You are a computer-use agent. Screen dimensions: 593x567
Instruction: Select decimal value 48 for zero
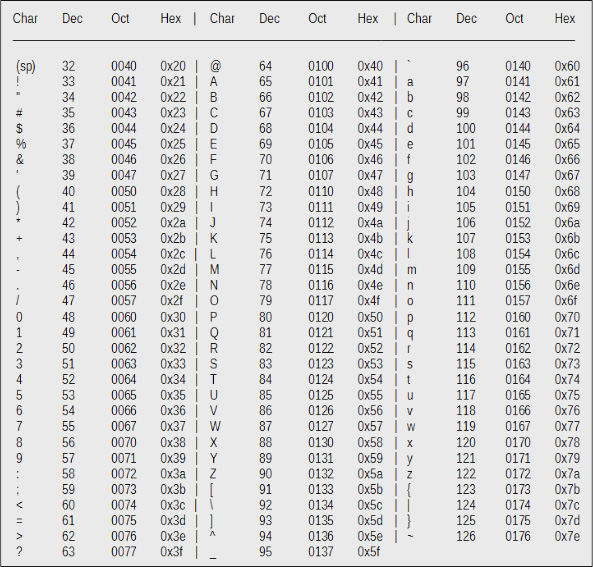(68, 317)
